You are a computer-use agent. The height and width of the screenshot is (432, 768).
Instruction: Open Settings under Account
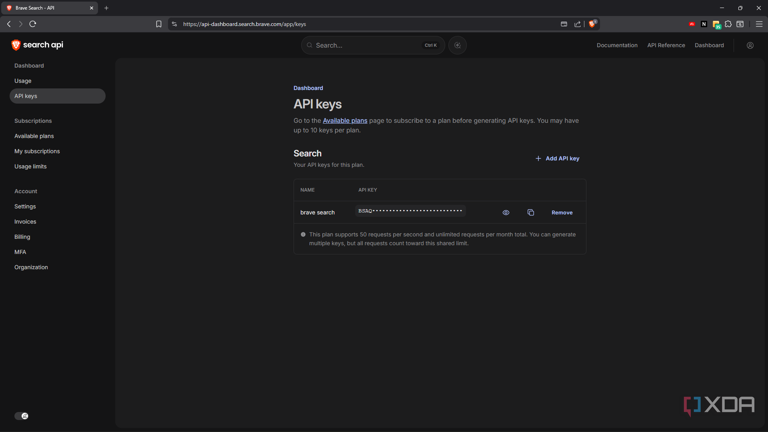click(x=25, y=207)
